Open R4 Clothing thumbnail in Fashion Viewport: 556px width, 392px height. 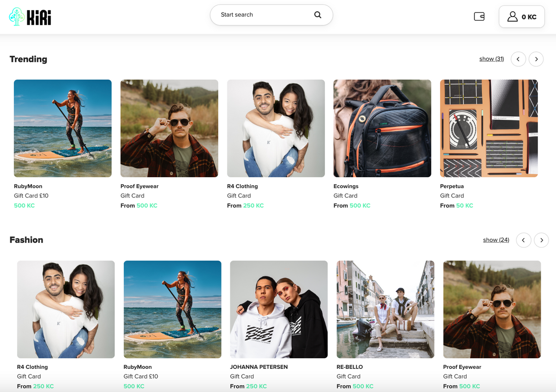66,309
